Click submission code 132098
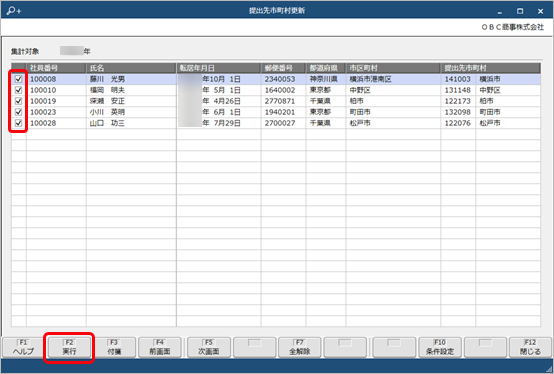Image resolution: width=554 pixels, height=374 pixels. click(x=458, y=112)
